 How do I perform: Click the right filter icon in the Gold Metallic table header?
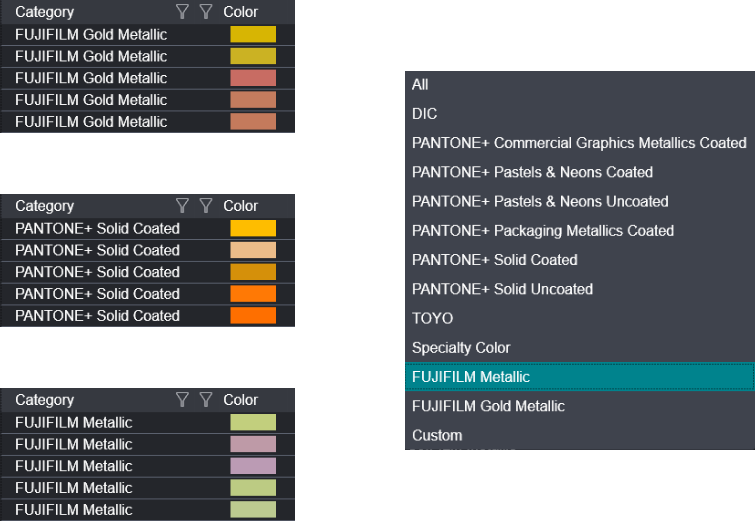(206, 12)
